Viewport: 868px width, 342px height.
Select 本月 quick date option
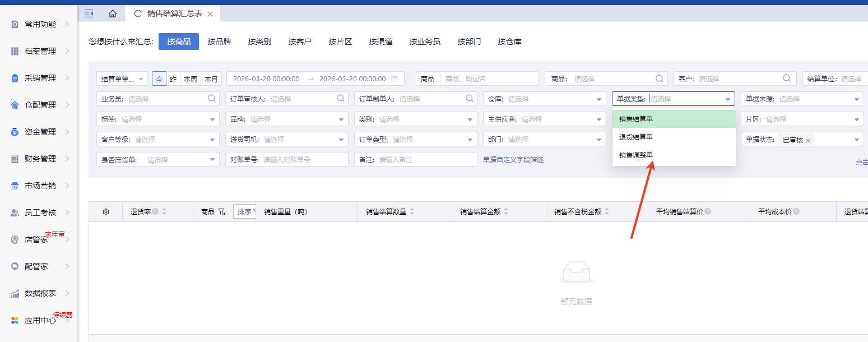(211, 79)
